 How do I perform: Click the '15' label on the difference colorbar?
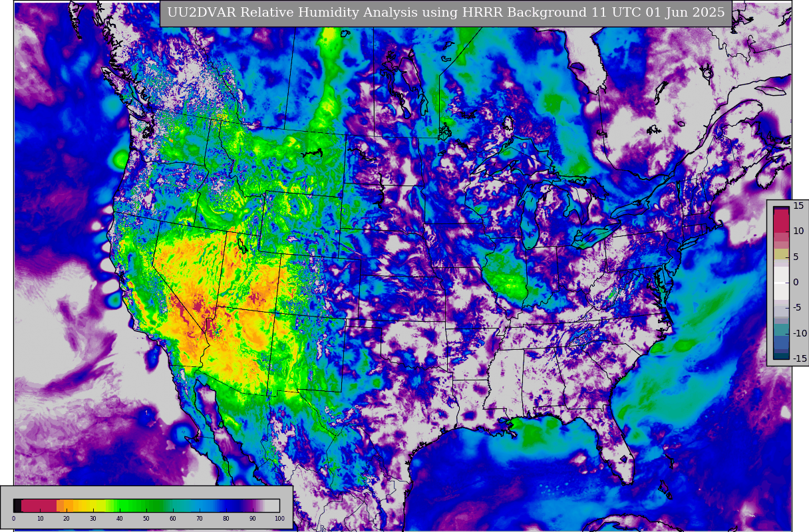tap(798, 206)
